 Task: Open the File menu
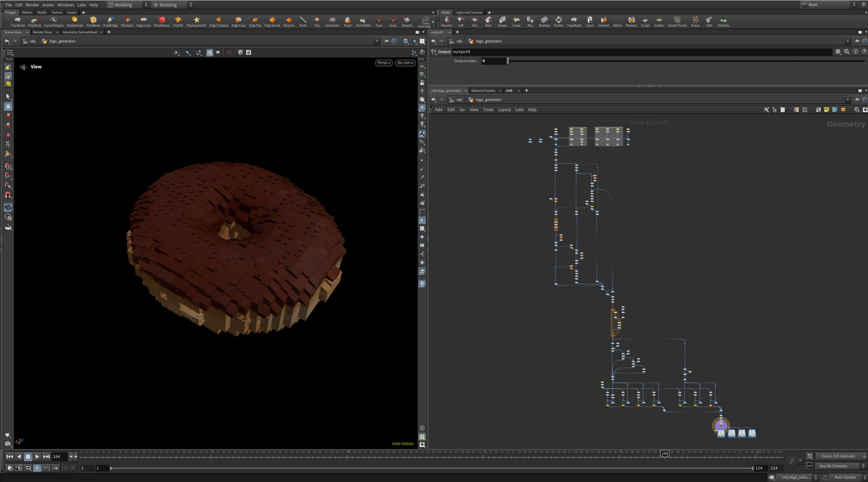pyautogui.click(x=8, y=5)
